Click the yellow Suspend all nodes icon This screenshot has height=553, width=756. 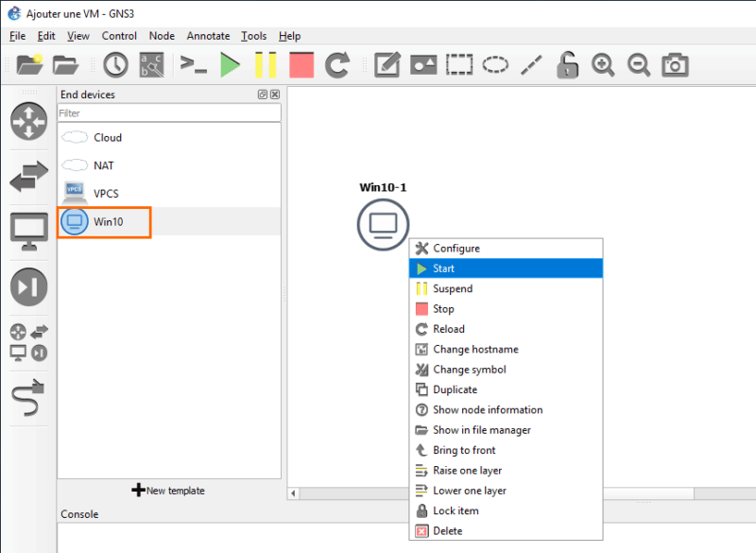(266, 65)
